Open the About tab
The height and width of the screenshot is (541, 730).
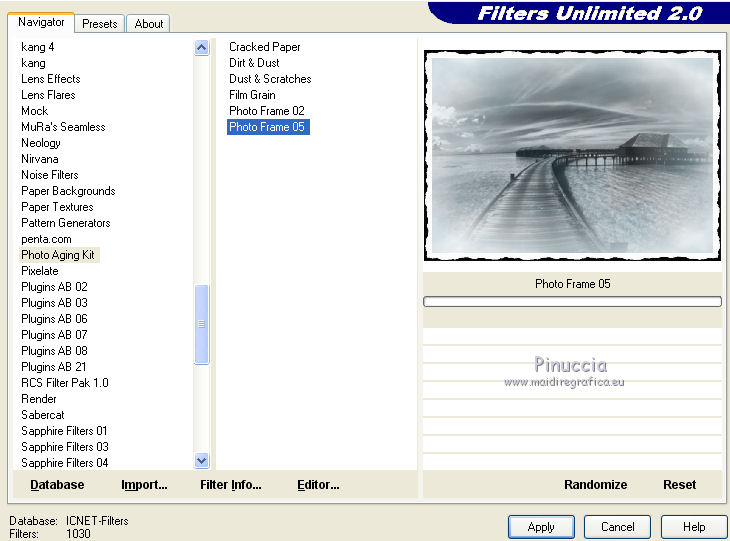[149, 24]
